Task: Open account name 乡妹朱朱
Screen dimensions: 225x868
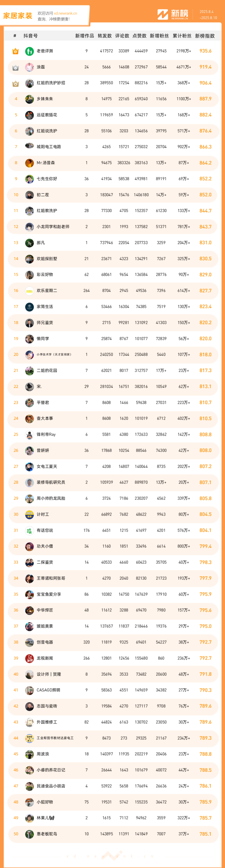Action: click(x=45, y=99)
